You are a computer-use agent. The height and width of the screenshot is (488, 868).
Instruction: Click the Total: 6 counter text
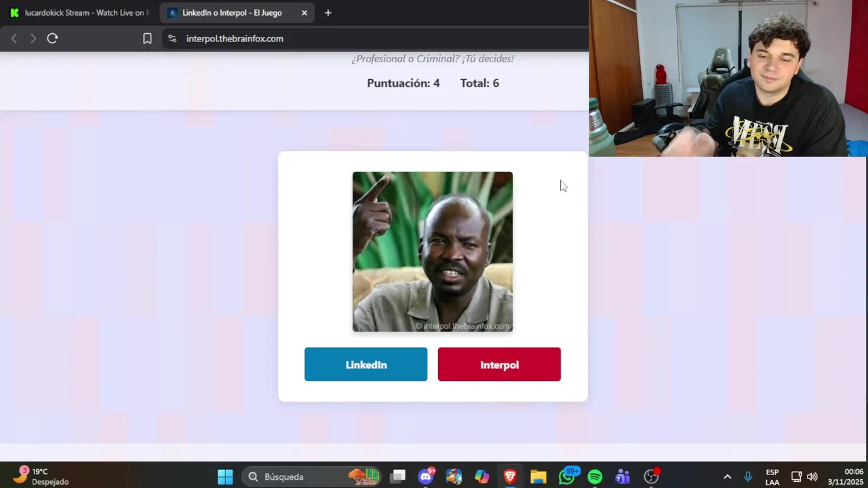[x=479, y=83]
